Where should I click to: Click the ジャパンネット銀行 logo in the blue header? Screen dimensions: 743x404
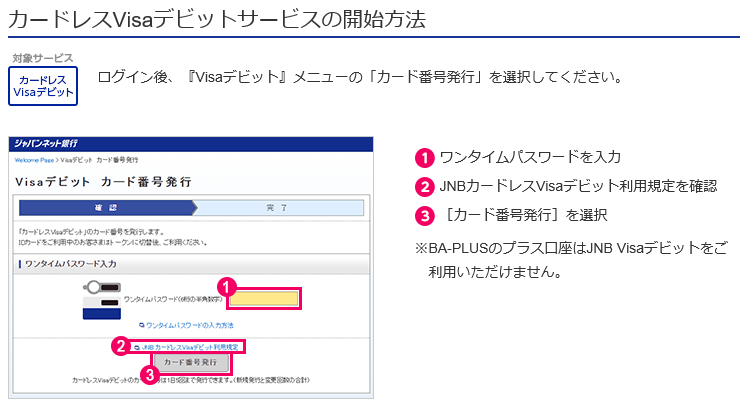46,144
